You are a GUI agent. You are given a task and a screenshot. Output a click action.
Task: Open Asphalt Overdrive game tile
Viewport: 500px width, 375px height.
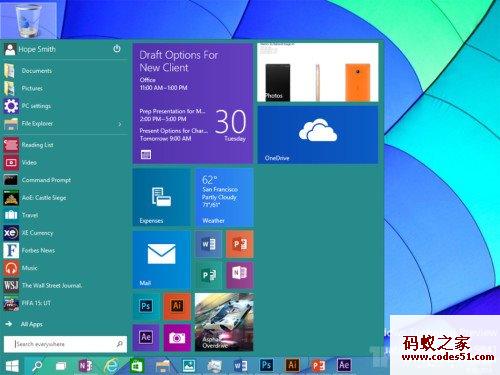point(224,322)
